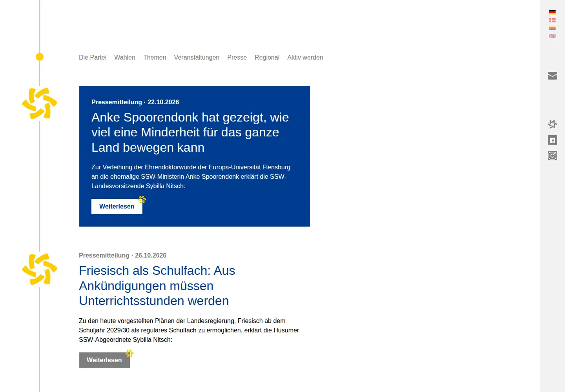Click Weiterlesen in the blue Spoorendonk card

(117, 206)
